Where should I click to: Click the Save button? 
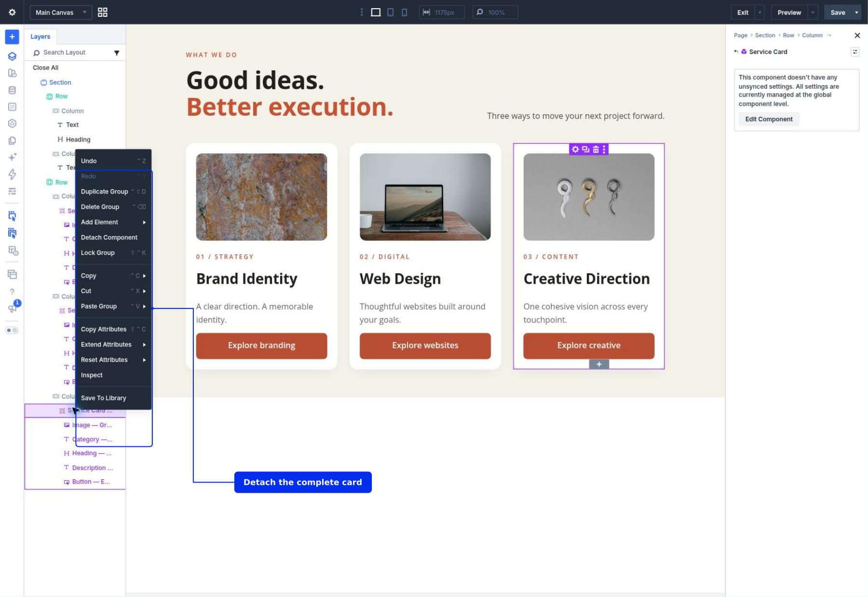pyautogui.click(x=838, y=12)
